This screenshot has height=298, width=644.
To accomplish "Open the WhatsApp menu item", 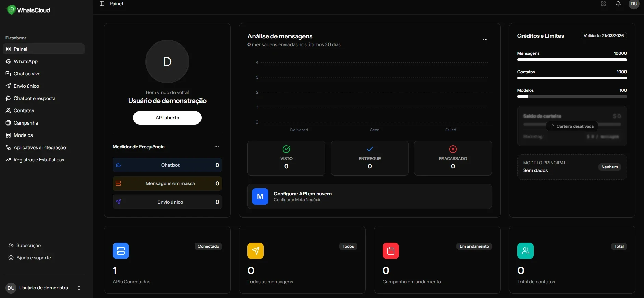I will click(x=43, y=61).
